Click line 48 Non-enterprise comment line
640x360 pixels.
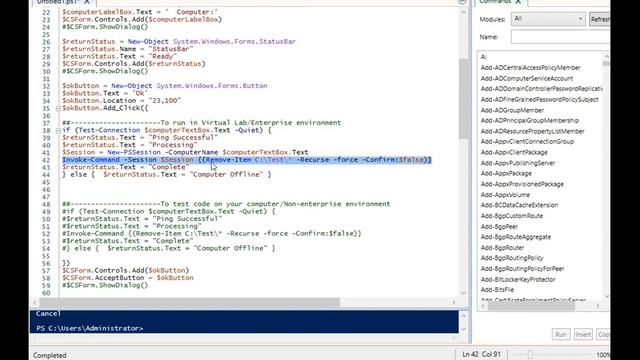coord(226,204)
